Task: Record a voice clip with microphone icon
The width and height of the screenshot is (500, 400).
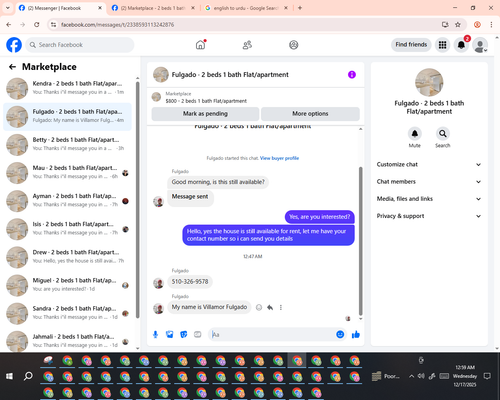Action: (155, 334)
